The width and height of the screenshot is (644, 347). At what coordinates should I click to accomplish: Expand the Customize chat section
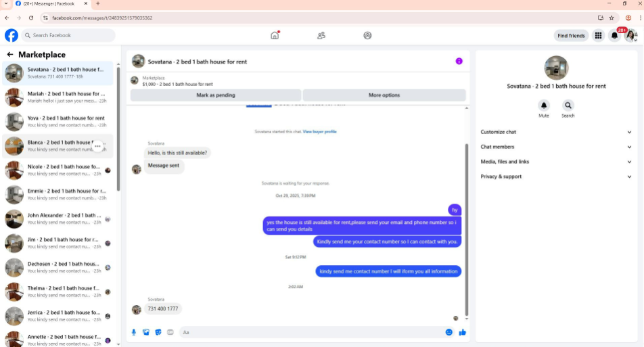(x=556, y=132)
